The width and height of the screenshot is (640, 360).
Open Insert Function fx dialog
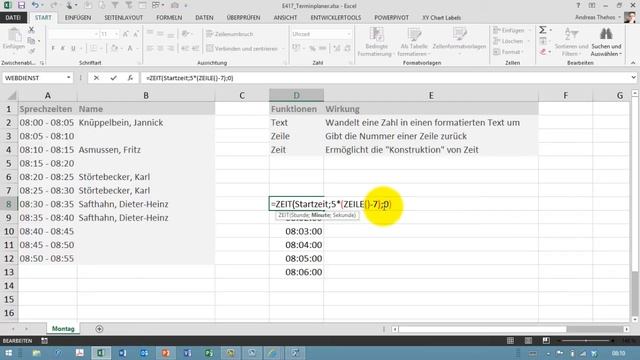tap(130, 78)
